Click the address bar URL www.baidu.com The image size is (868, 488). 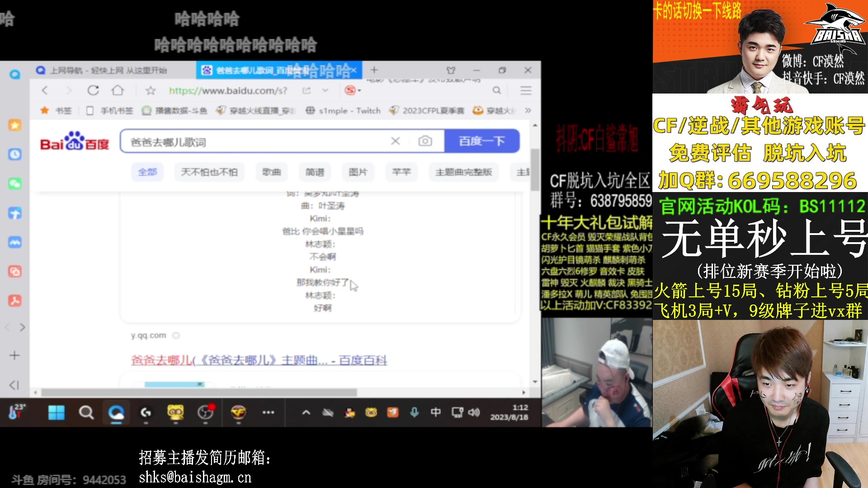click(228, 91)
